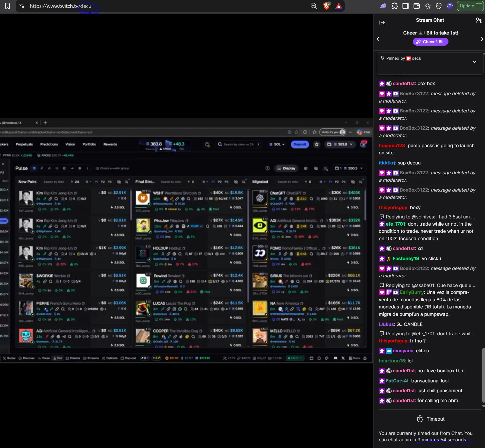Collapse the Stream Chat panel
485x448 pixels.
tap(382, 22)
